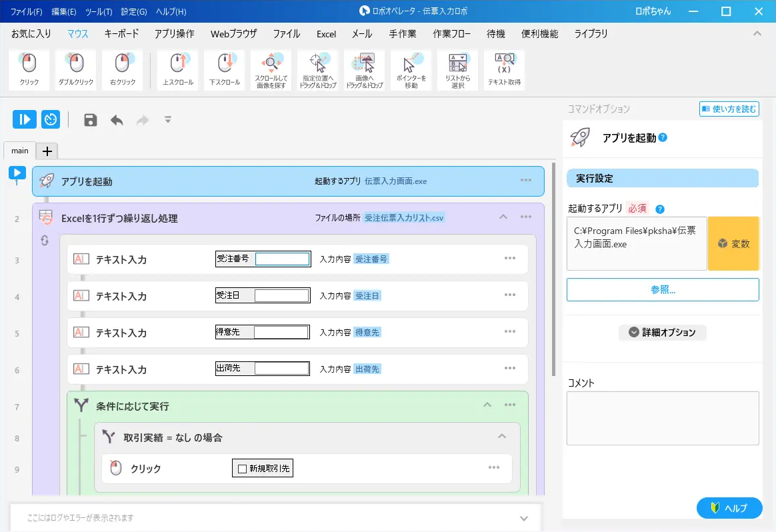This screenshot has height=532, width=776.
Task: Undo the last edit
Action: 117,120
